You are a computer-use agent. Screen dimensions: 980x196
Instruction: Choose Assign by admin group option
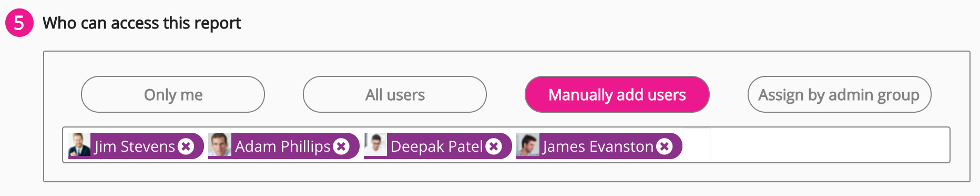(839, 94)
